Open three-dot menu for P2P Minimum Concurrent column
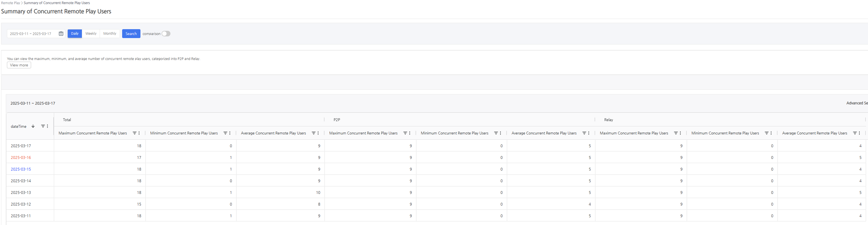The height and width of the screenshot is (225, 868). (500, 133)
